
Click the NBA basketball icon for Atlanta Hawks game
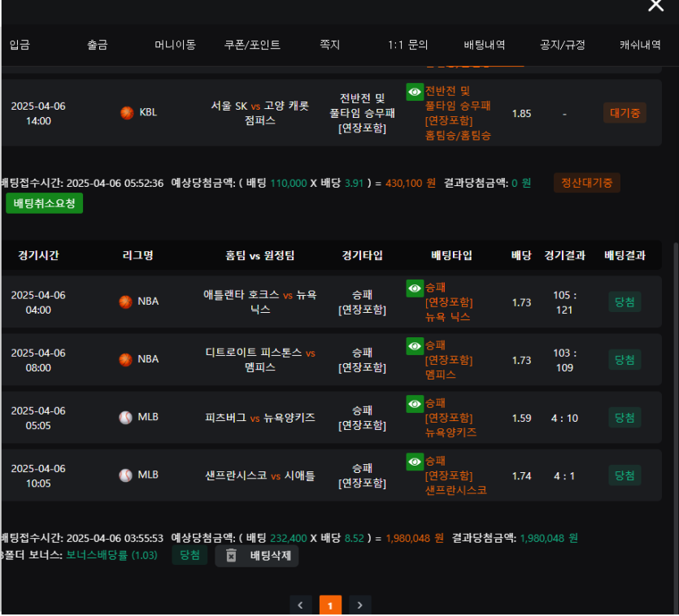(x=125, y=301)
